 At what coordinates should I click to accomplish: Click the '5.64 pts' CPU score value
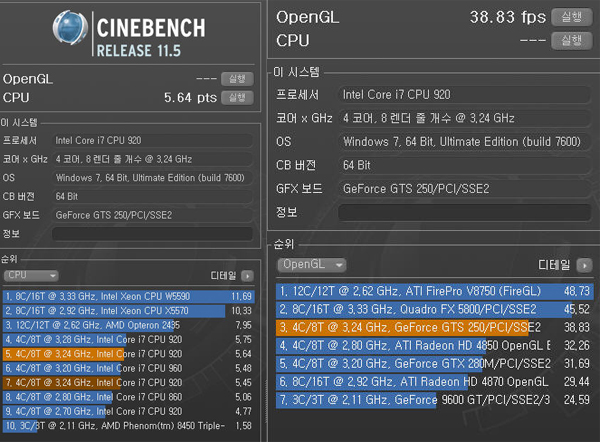pyautogui.click(x=190, y=98)
